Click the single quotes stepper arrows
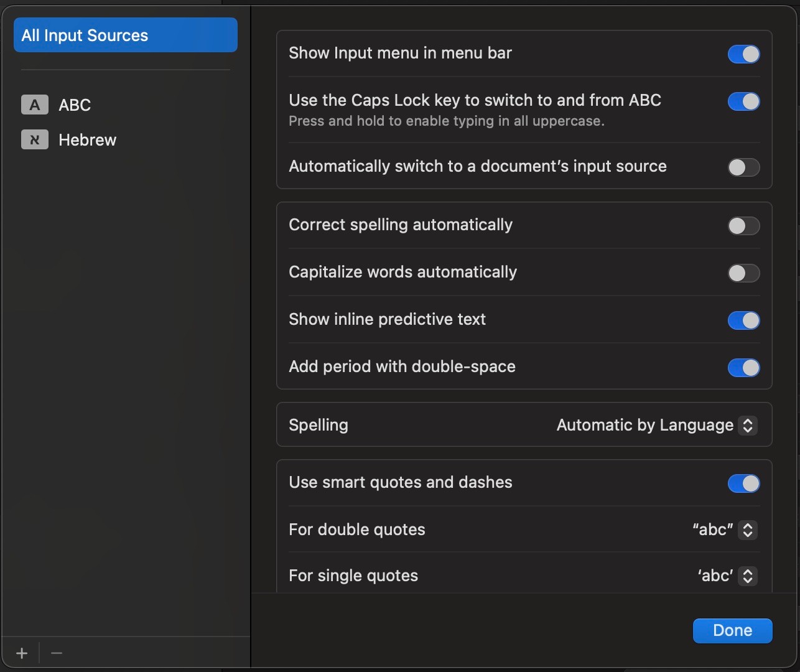The height and width of the screenshot is (672, 800). [748, 576]
